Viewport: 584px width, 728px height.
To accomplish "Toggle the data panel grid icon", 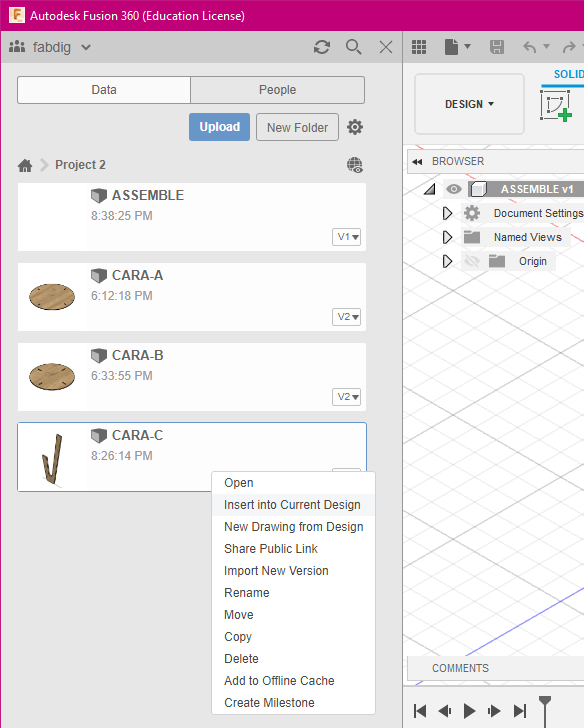I will pyautogui.click(x=419, y=47).
